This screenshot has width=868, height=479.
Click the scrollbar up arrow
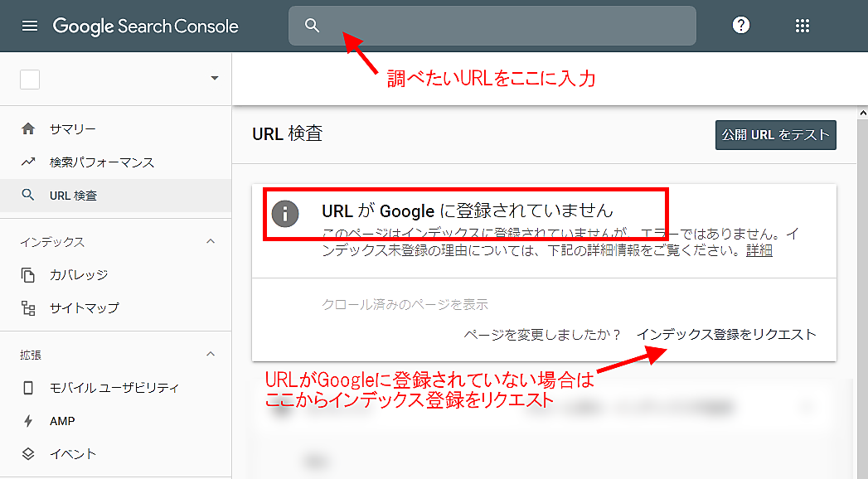point(862,113)
